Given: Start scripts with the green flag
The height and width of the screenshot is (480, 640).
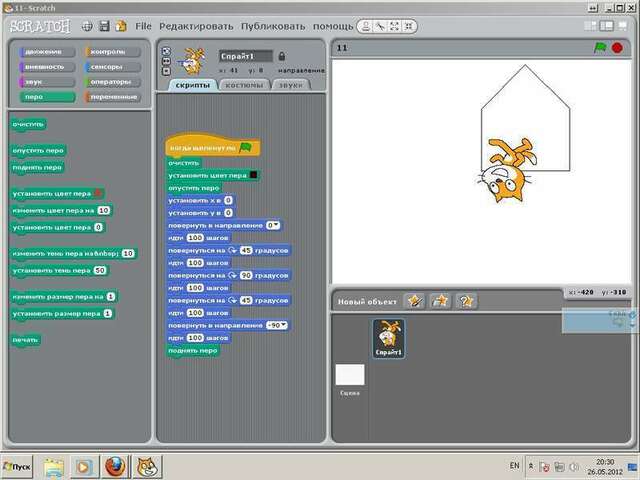Looking at the screenshot, I should point(600,48).
